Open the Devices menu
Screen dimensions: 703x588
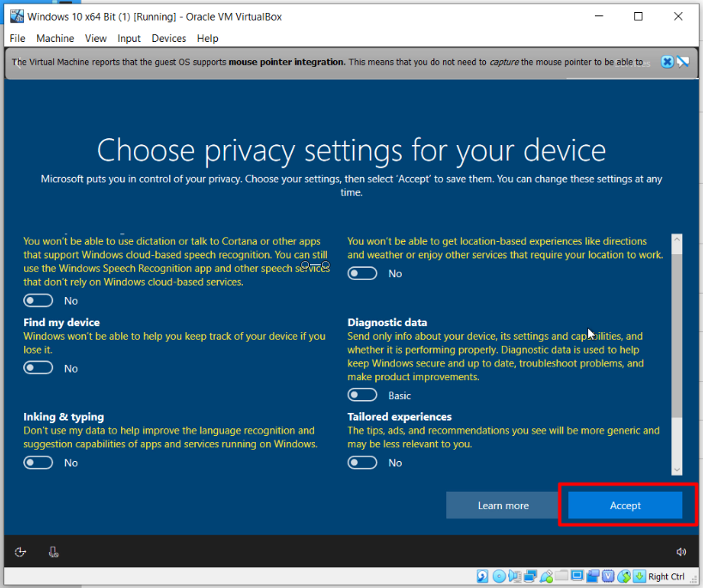(168, 39)
